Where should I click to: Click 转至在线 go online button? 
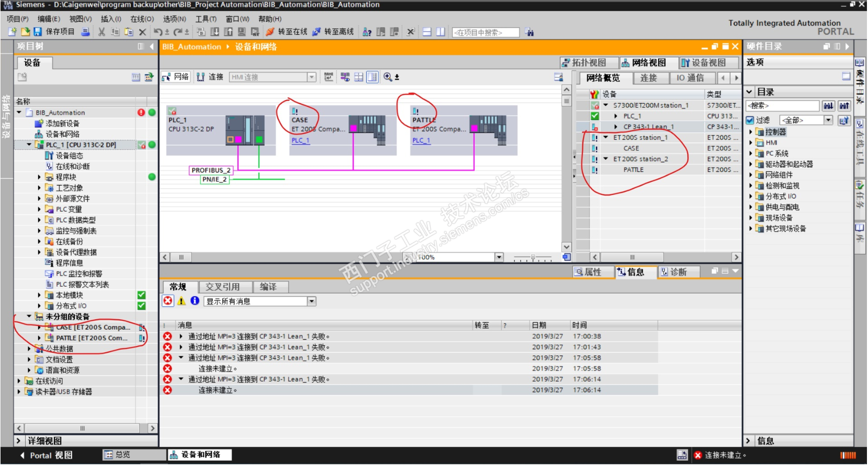[x=287, y=32]
